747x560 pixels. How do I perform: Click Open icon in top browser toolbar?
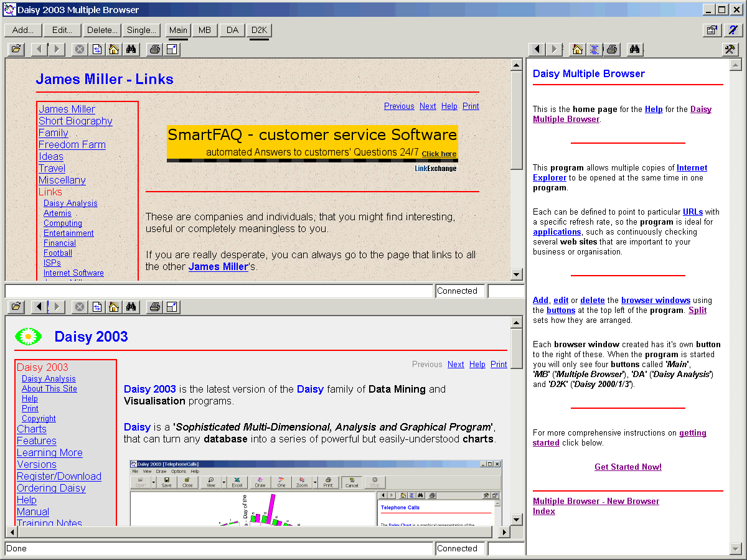[16, 49]
